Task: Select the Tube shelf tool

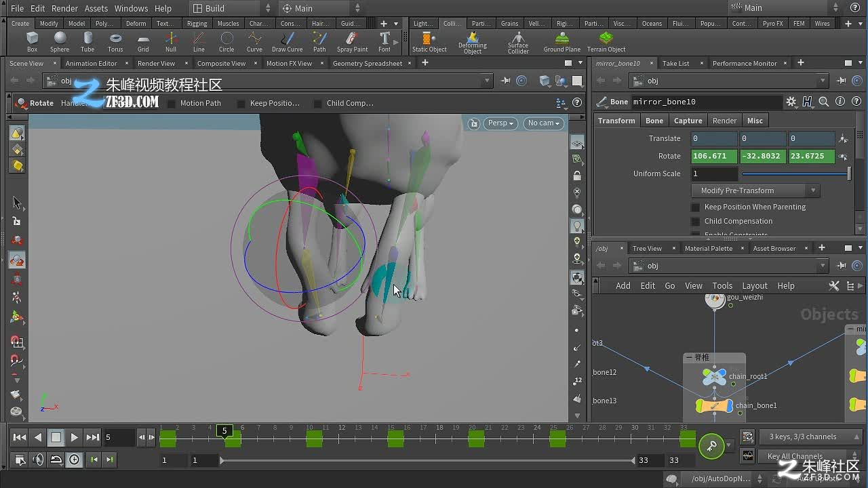Action: point(87,42)
